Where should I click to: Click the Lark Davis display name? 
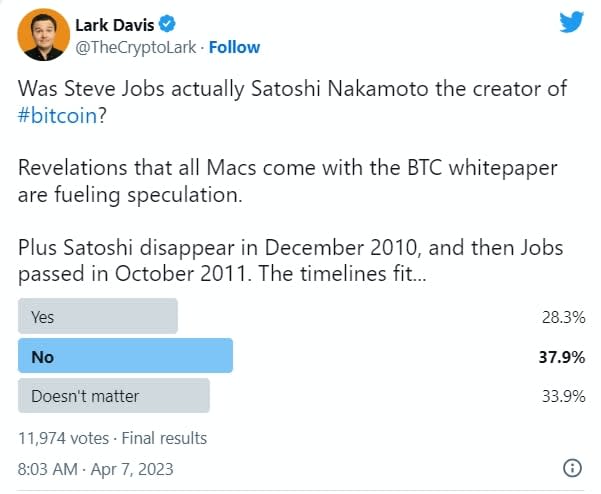pos(113,23)
